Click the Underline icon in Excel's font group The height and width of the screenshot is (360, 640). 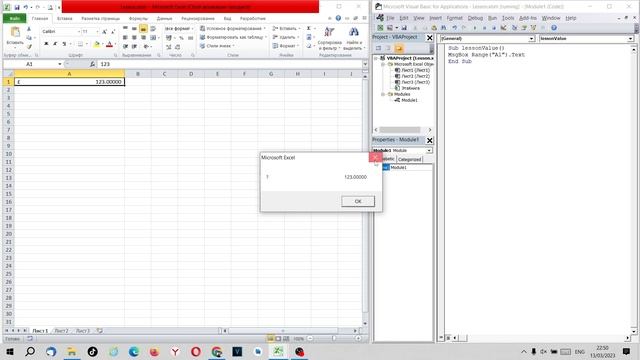pos(64,44)
